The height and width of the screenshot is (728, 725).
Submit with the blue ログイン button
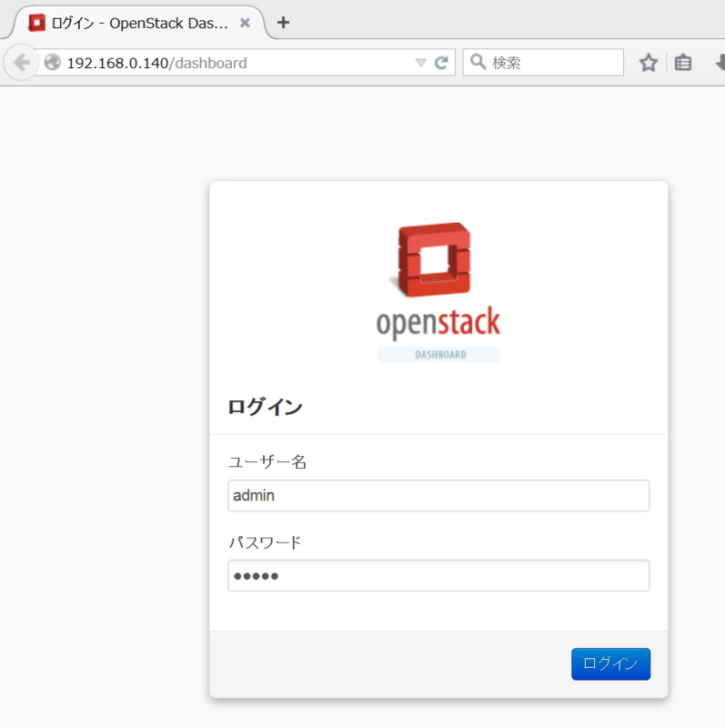610,664
